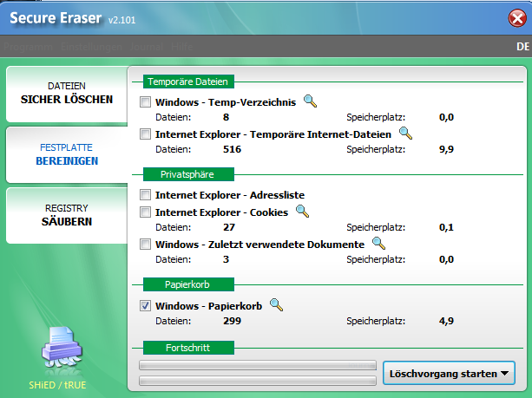This screenshot has height=398, width=532.
Task: Click file count 27
Action: pyautogui.click(x=229, y=227)
